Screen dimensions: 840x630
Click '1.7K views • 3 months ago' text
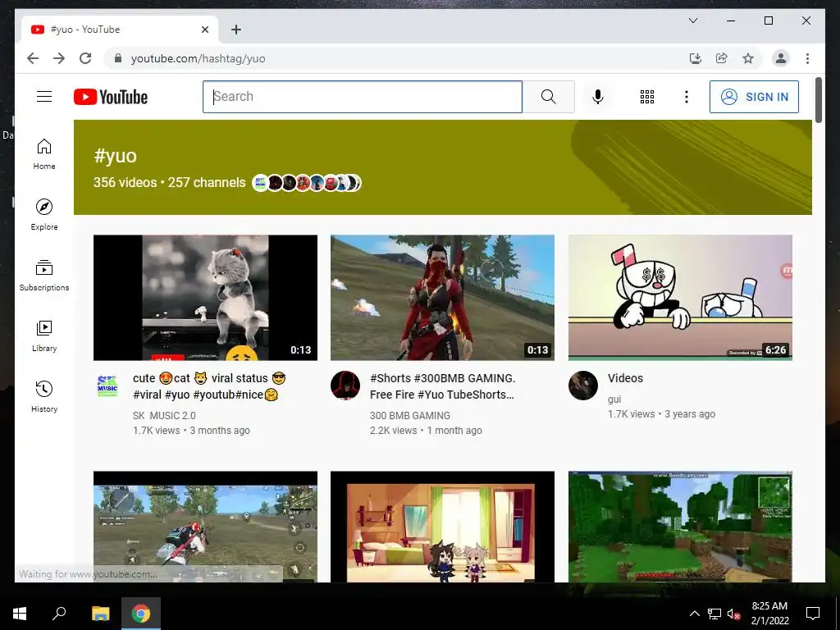[x=191, y=430]
